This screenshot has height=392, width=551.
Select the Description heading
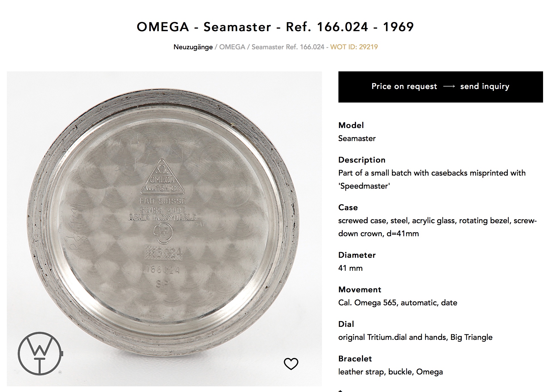[362, 160]
